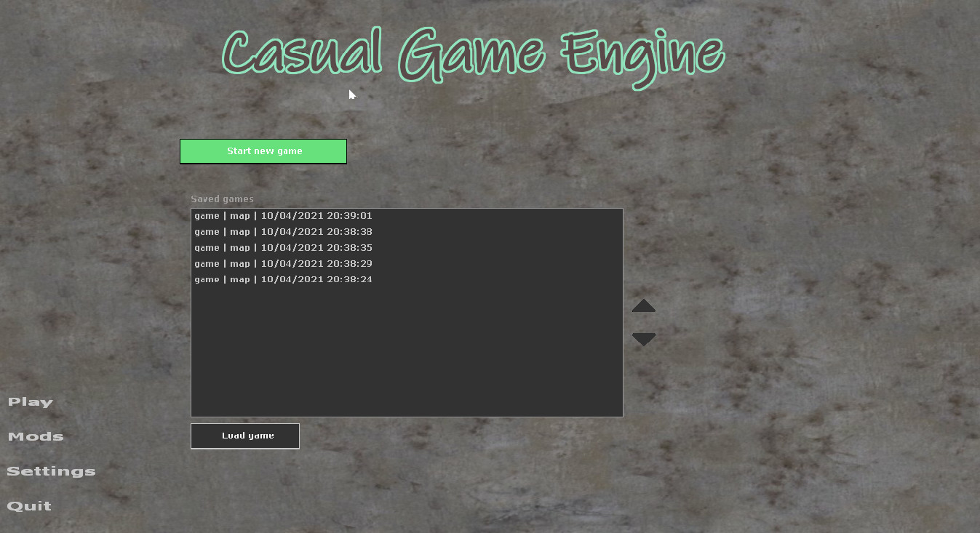Click the Saved games label
The width and height of the screenshot is (980, 533).
click(x=222, y=199)
